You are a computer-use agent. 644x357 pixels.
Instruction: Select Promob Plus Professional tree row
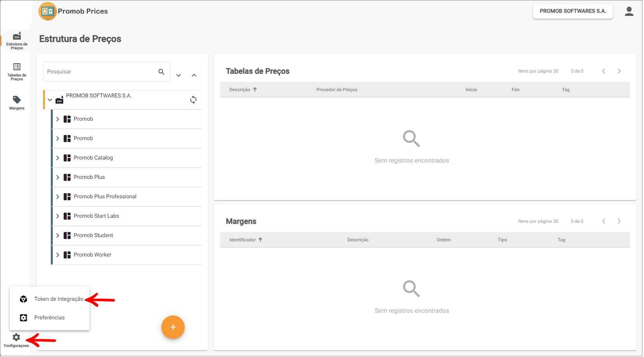(x=127, y=197)
